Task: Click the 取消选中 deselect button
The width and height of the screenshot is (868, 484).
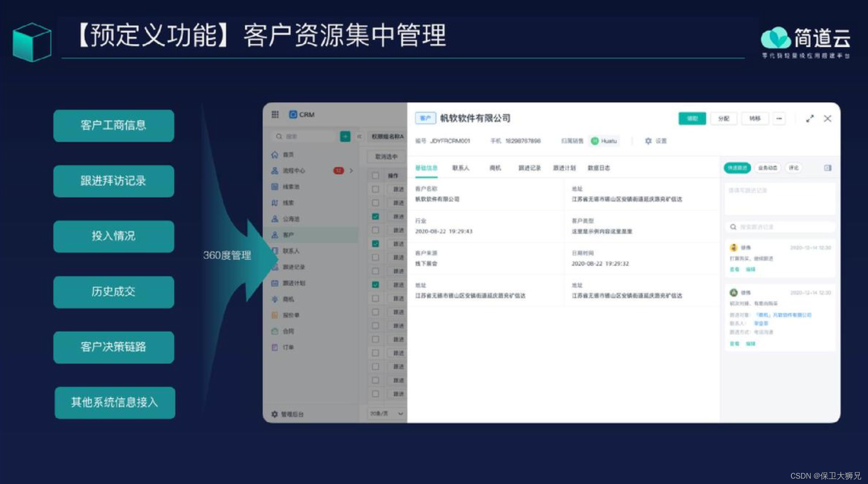Action: click(386, 157)
